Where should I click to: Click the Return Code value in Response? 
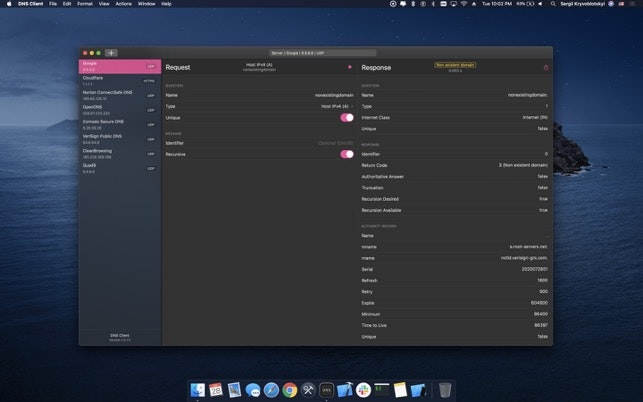523,165
